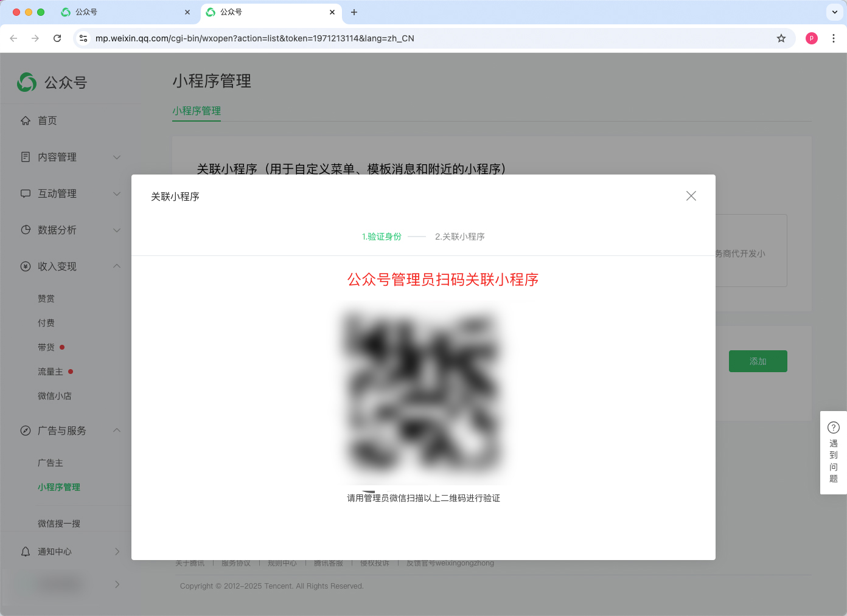Click the 首页 home icon
This screenshot has width=847, height=616.
pyautogui.click(x=26, y=120)
